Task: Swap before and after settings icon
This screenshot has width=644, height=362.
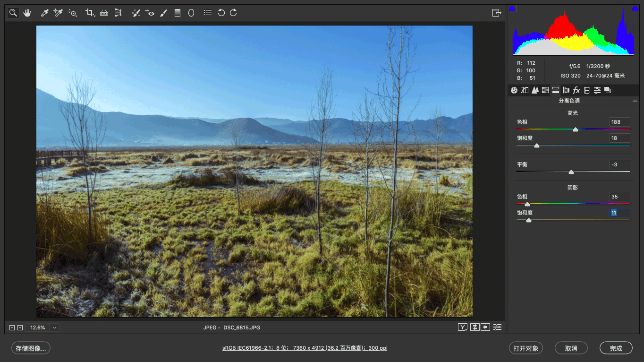Action: (x=475, y=327)
